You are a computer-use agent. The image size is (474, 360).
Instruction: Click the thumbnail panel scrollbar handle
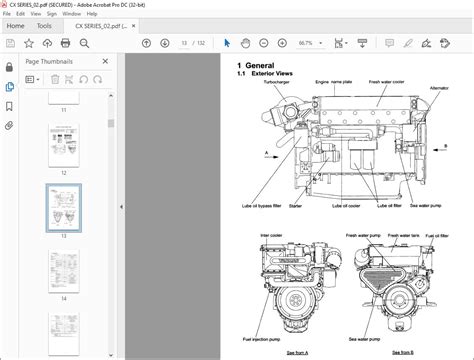[x=111, y=123]
